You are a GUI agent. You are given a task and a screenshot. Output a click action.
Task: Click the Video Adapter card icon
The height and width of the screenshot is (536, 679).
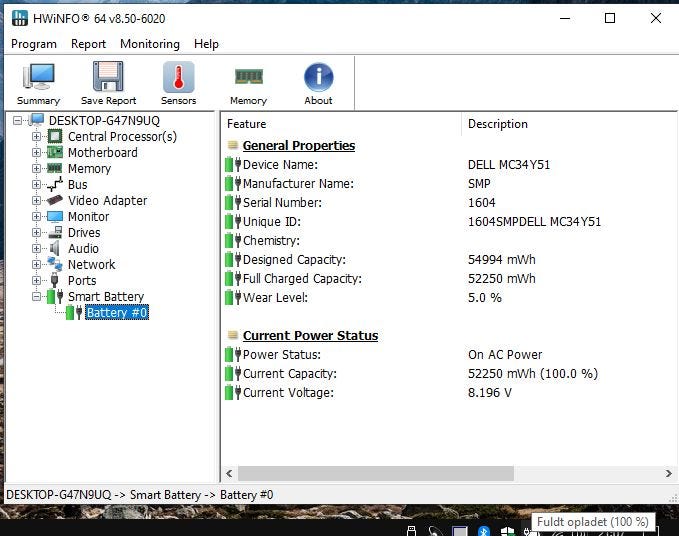tap(55, 200)
